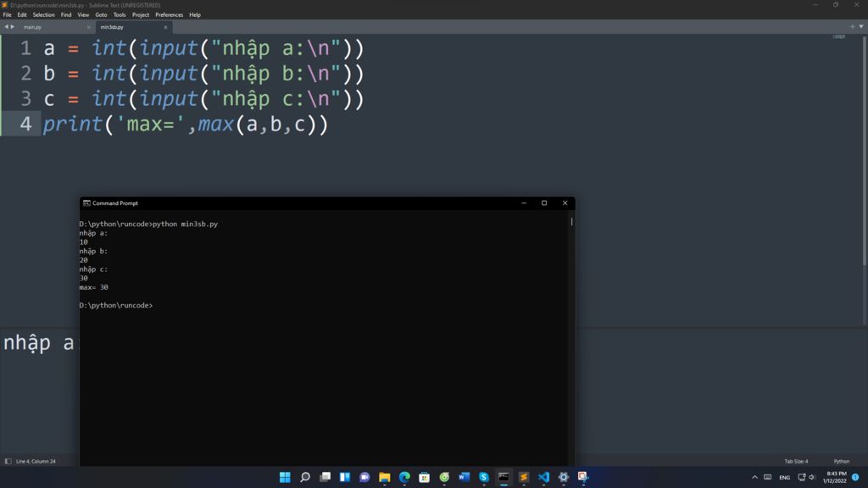Click line number 3 in the gutter

coord(25,98)
